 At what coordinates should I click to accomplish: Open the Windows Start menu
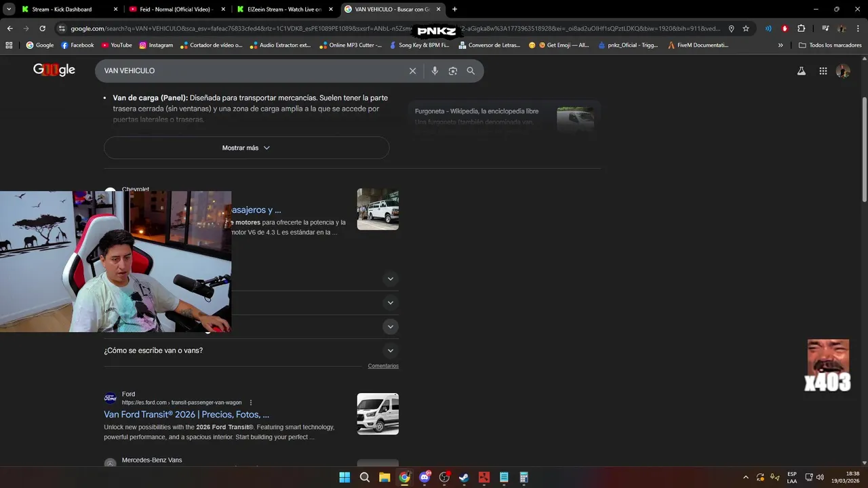coord(344,477)
